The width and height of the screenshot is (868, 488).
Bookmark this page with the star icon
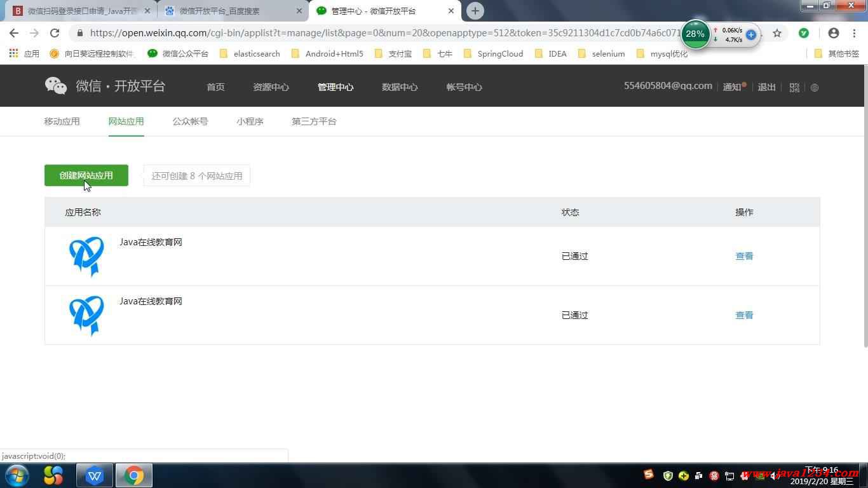pos(777,33)
